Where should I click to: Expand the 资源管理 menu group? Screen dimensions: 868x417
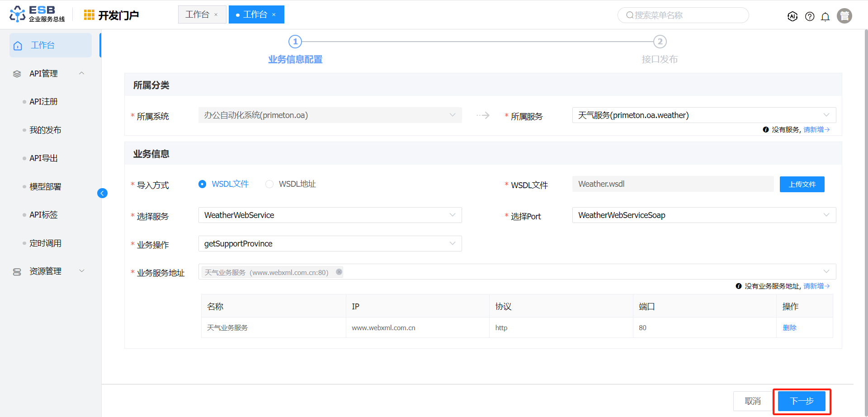[82, 271]
